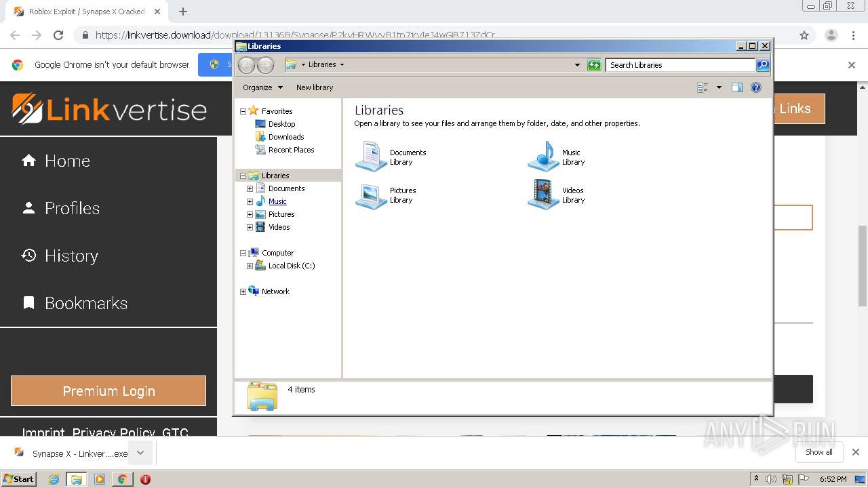
Task: Select Documents in the navigation tree
Action: tap(286, 188)
